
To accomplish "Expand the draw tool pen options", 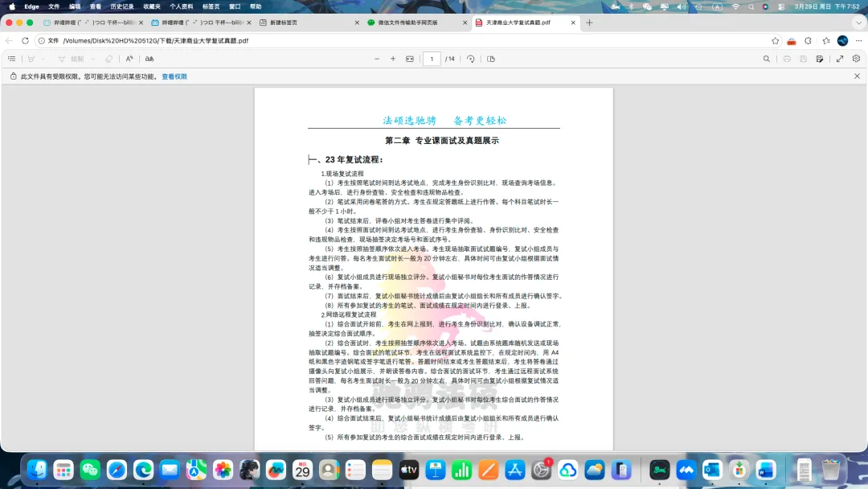I will pyautogui.click(x=92, y=58).
